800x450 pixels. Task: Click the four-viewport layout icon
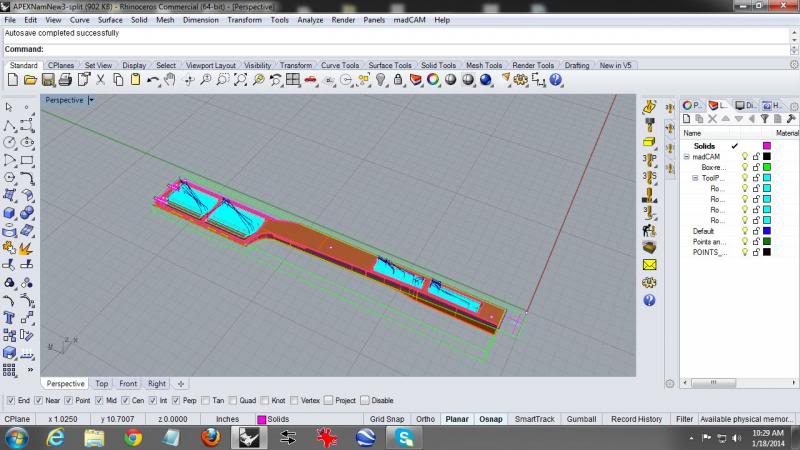click(293, 80)
